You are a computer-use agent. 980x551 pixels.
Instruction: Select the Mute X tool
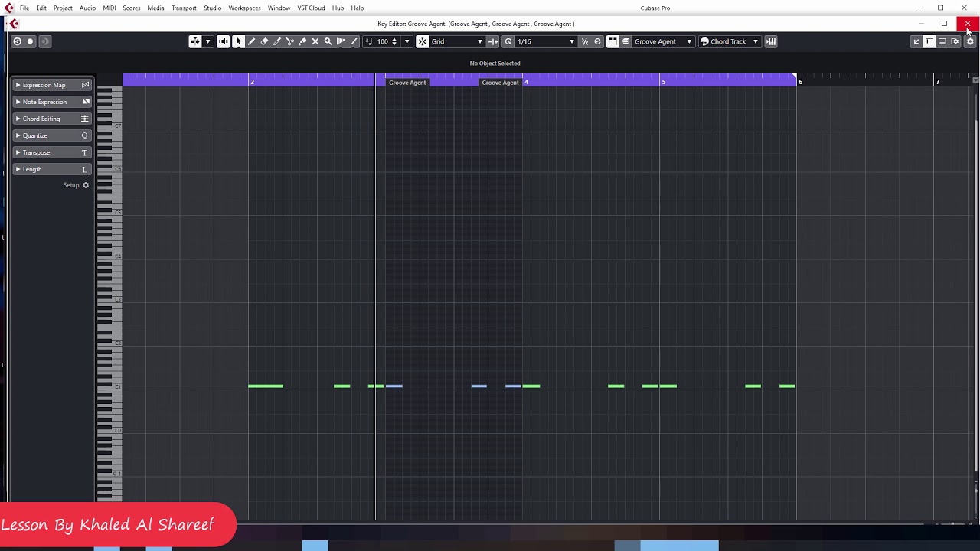pyautogui.click(x=315, y=41)
